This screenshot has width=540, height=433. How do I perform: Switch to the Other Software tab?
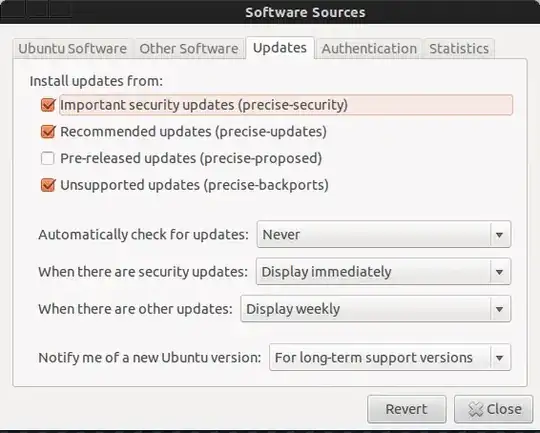(x=189, y=49)
